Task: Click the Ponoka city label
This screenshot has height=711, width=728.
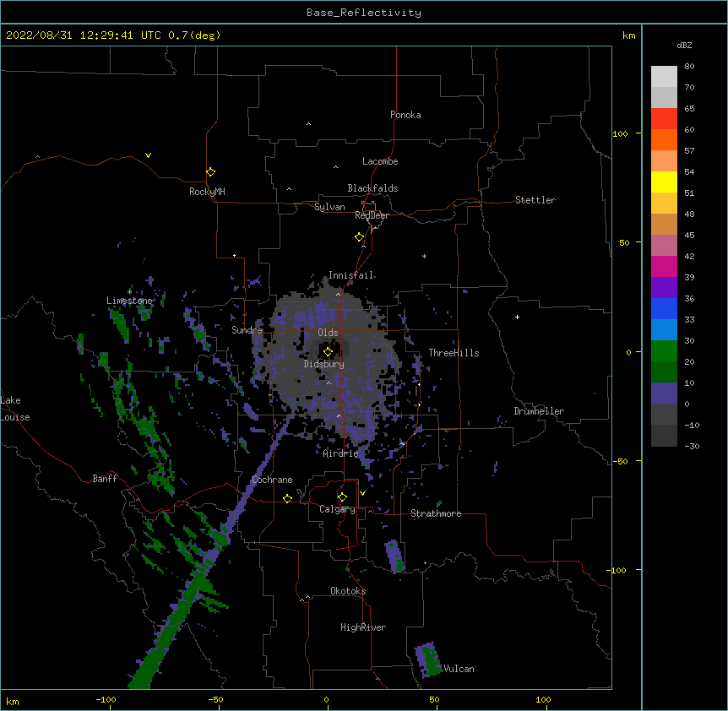Action: [x=405, y=115]
